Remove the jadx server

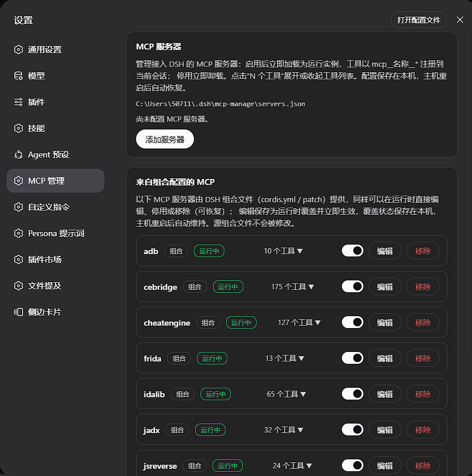pyautogui.click(x=423, y=430)
